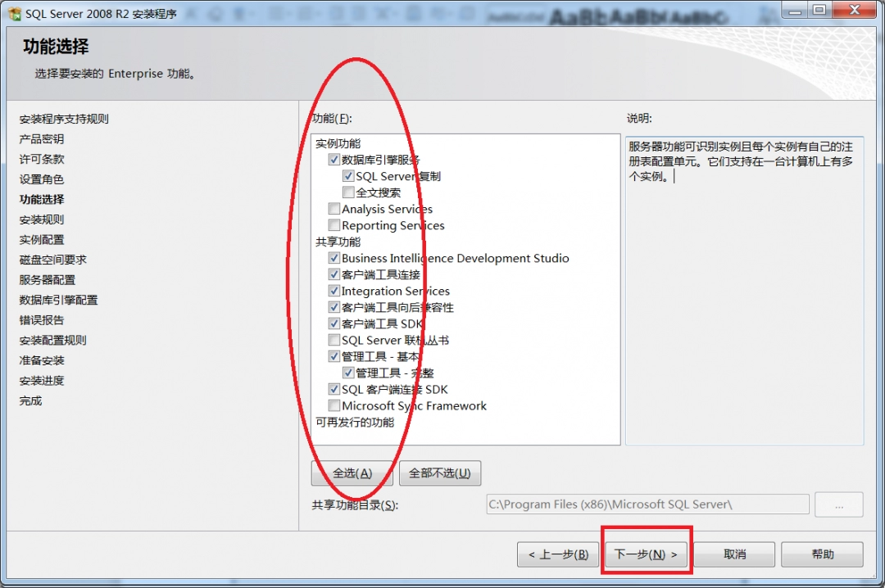
Task: Open the browse dialog for 共享功能目录
Action: point(838,504)
